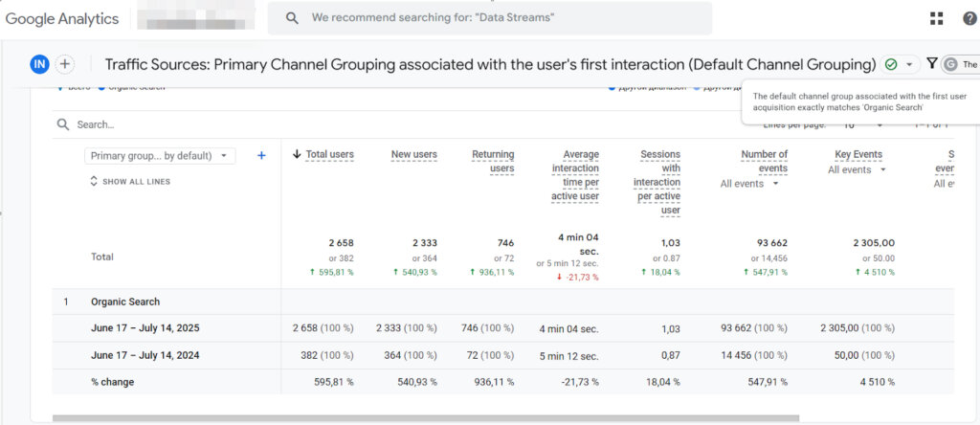
Task: Click 4 510 % in the % change row
Action: [877, 382]
